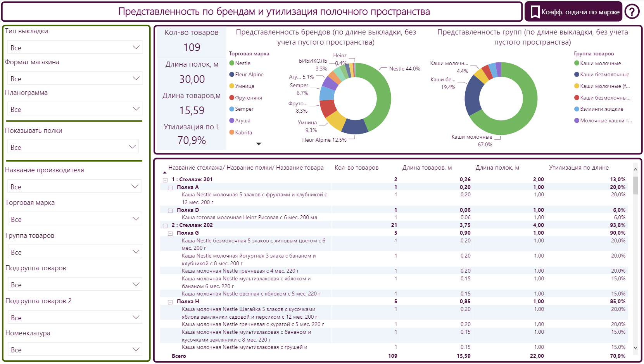Image resolution: width=644 pixels, height=364 pixels.
Task: Open 'Коэфф. отдачи по марже' bookmark button
Action: (573, 12)
